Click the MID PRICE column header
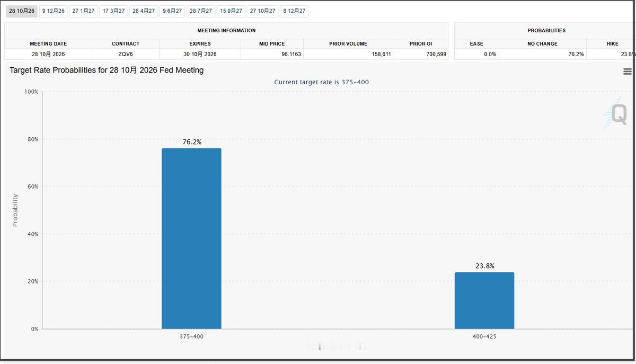This screenshot has height=364, width=636. (x=272, y=43)
